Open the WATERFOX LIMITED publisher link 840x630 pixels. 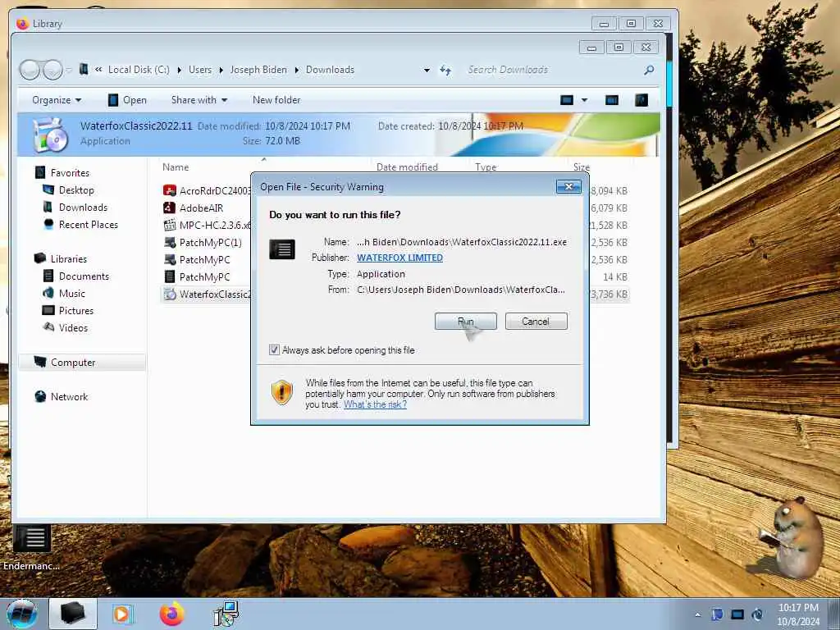(x=399, y=258)
